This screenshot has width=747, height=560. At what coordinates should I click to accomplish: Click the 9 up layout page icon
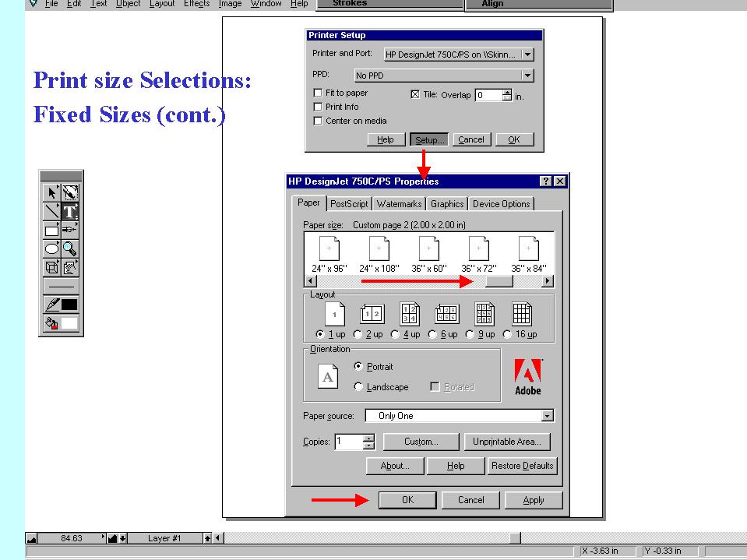[x=484, y=314]
